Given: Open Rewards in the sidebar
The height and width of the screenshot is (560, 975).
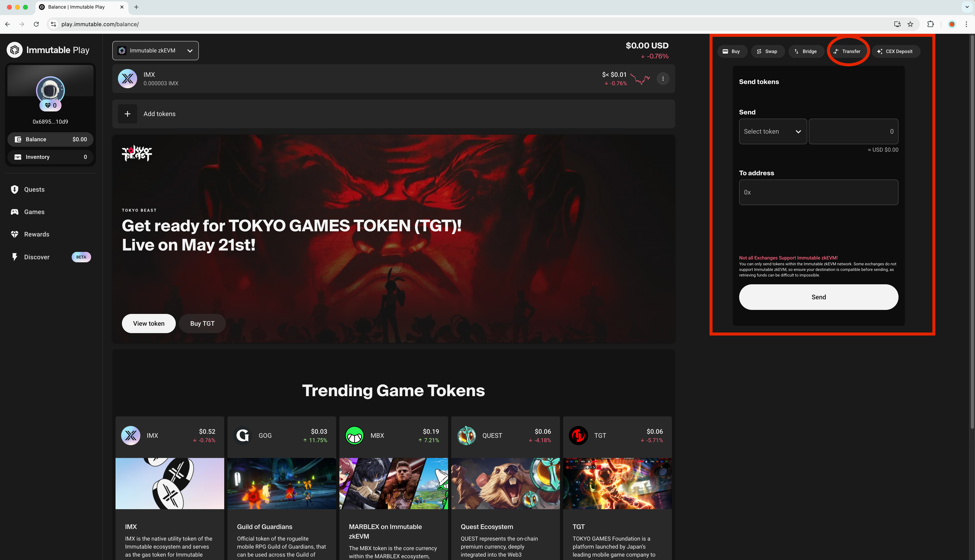Looking at the screenshot, I should pos(30,234).
